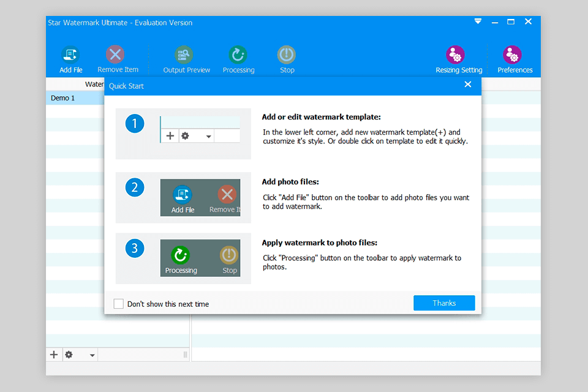Click the Thanks button
The height and width of the screenshot is (392, 588).
tap(444, 303)
